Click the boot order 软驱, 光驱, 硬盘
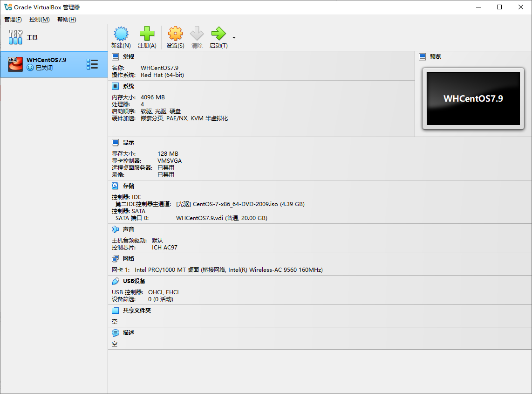This screenshot has height=394, width=532. 161,111
